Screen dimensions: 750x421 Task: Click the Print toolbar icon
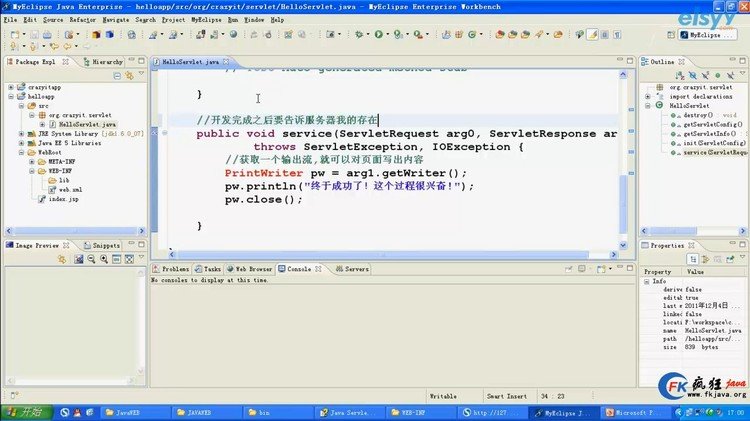[47, 34]
